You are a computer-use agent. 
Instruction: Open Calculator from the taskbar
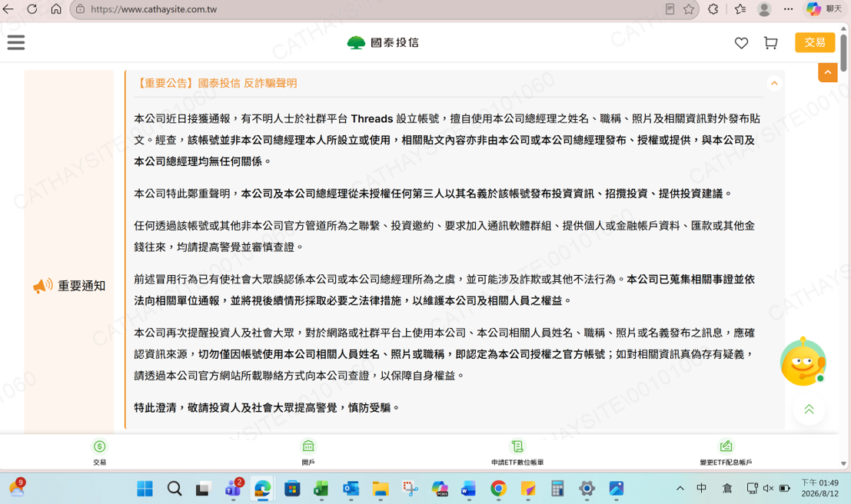pyautogui.click(x=557, y=489)
